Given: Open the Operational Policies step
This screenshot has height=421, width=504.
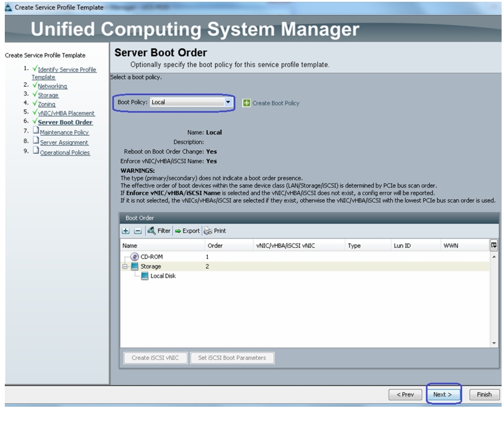Looking at the screenshot, I should click(x=65, y=152).
